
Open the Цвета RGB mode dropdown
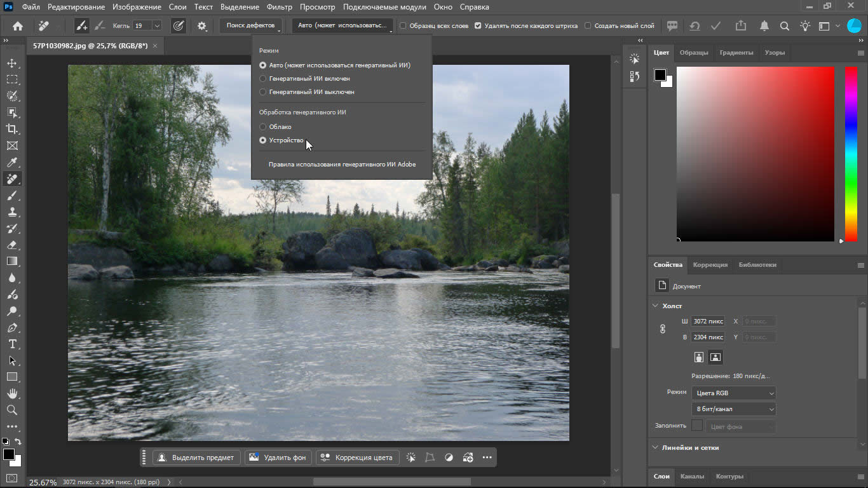[733, 393]
